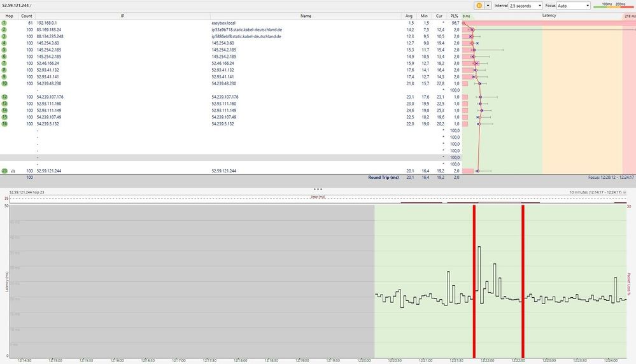Click the hop 12 green circle icon
The height and width of the screenshot is (364, 636).
pos(4,97)
